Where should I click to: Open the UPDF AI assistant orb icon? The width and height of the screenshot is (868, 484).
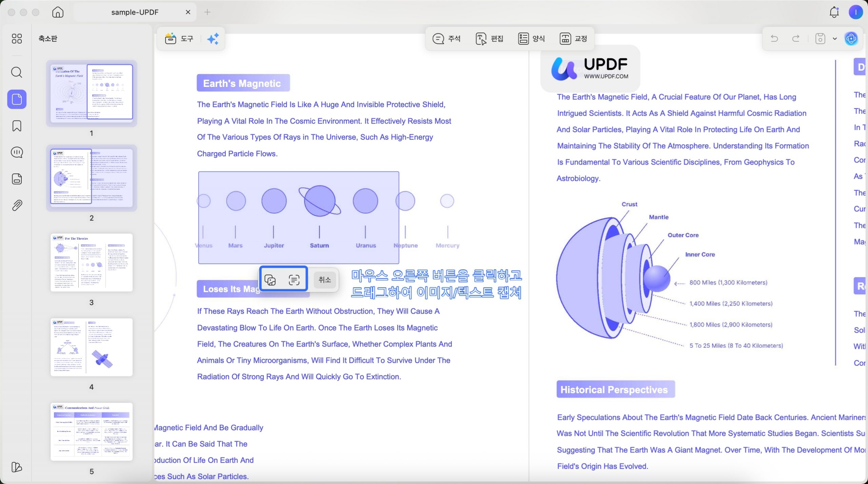(851, 38)
